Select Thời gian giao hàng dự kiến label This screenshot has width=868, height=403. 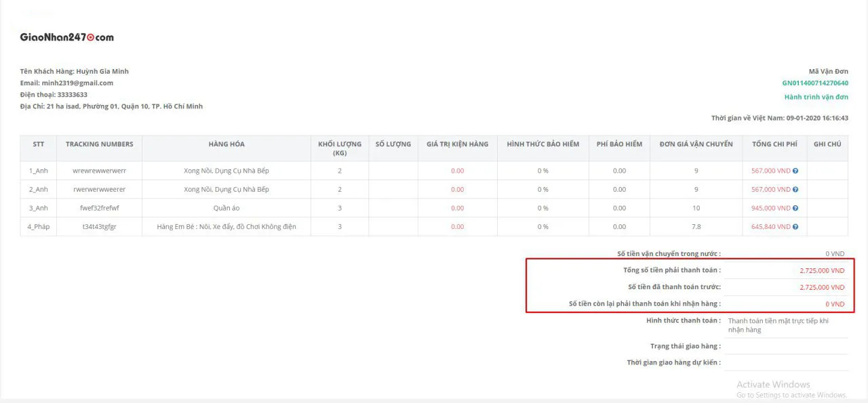click(x=674, y=363)
